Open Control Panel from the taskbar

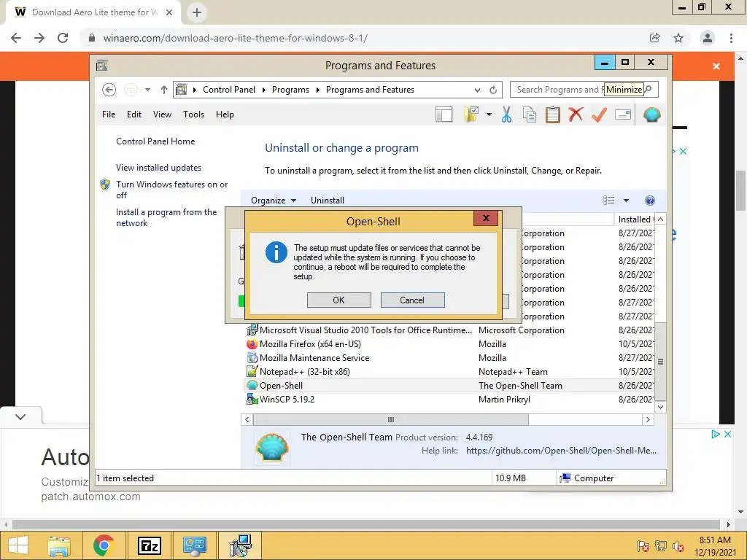pos(194,545)
